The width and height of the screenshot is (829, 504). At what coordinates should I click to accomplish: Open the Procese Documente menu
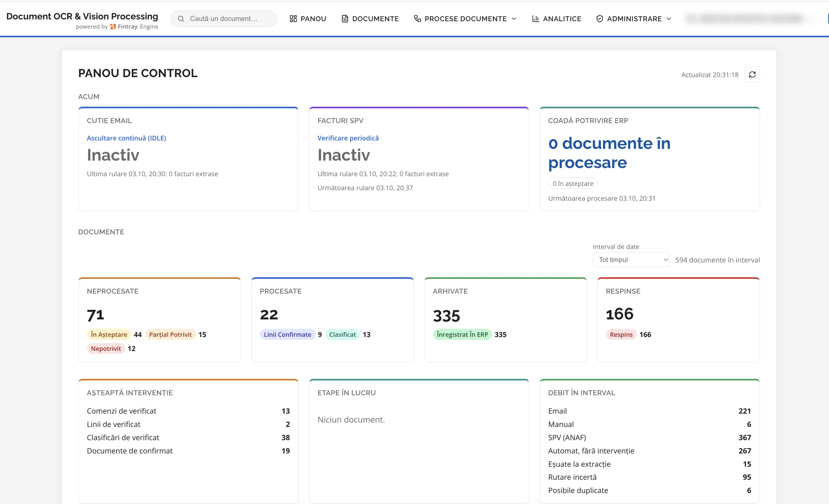click(x=465, y=19)
